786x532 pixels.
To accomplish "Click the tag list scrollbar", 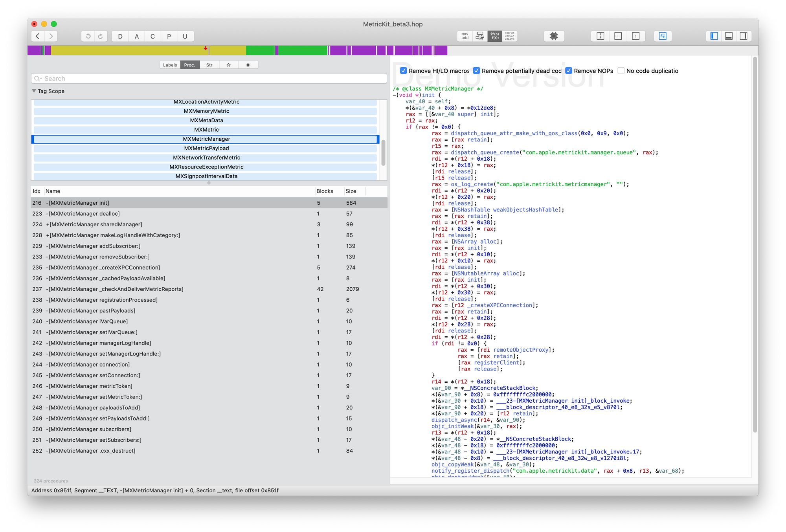I will click(383, 152).
